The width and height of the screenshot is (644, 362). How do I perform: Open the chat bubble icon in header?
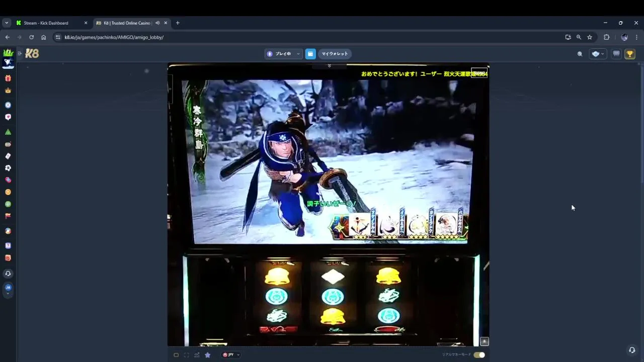pyautogui.click(x=616, y=54)
